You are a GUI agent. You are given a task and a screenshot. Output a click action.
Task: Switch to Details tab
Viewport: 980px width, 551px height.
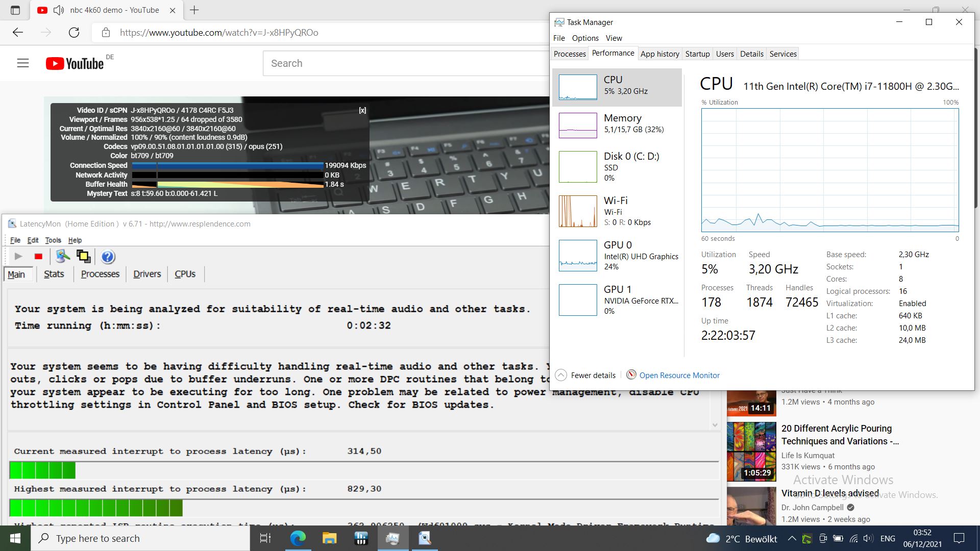point(752,54)
